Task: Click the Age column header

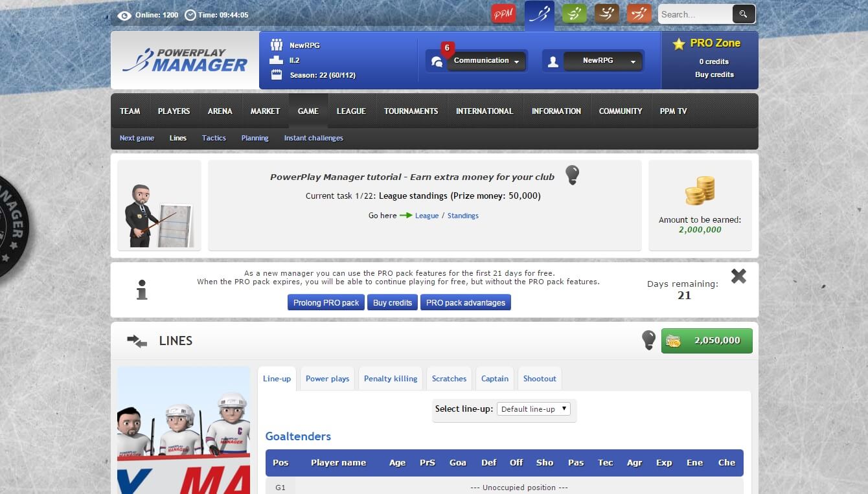Action: pyautogui.click(x=397, y=463)
